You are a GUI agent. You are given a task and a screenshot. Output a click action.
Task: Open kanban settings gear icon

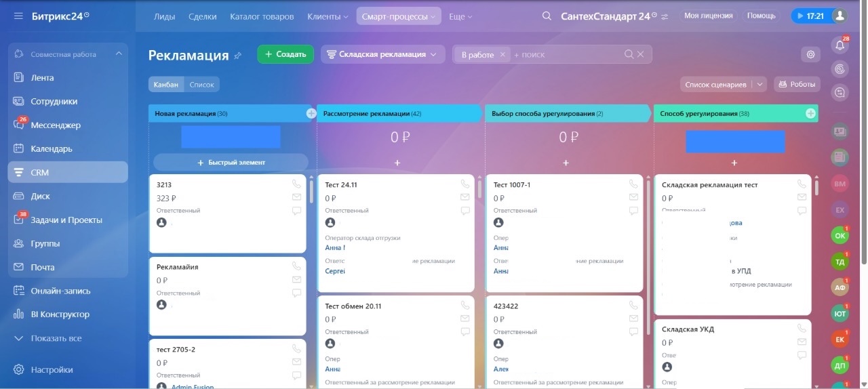click(x=809, y=55)
